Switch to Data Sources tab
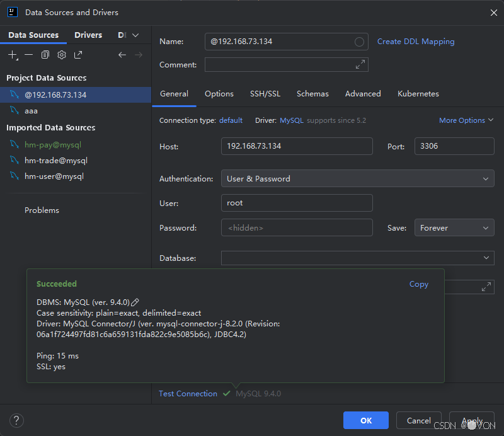The image size is (504, 436). coord(33,35)
